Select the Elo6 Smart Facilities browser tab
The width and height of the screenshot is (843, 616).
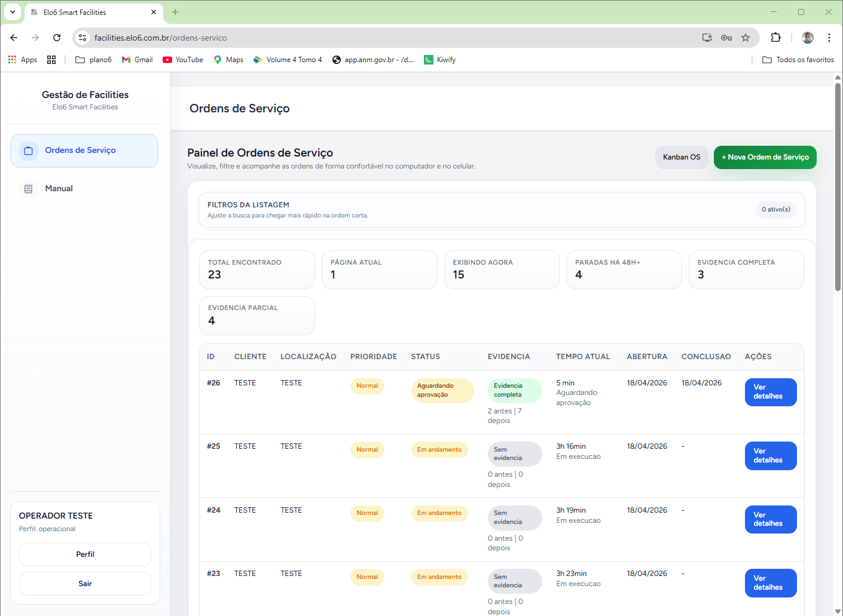pos(94,12)
